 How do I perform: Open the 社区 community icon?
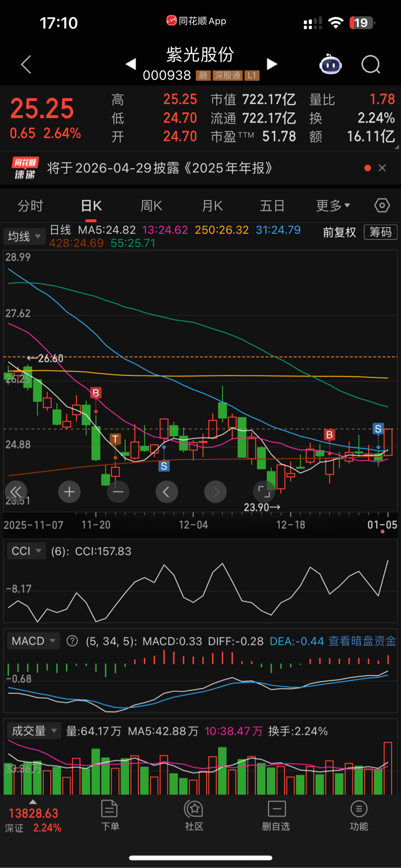pos(194,815)
